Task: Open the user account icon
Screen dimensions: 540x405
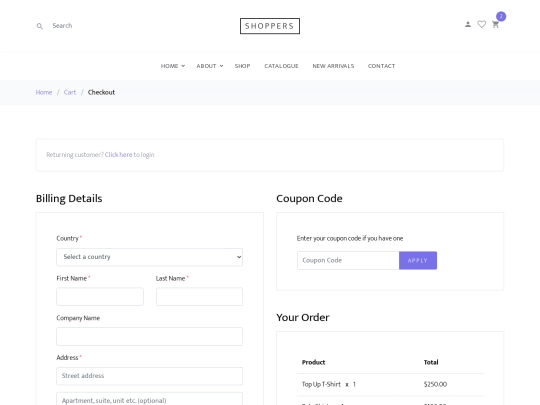Action: [x=468, y=24]
